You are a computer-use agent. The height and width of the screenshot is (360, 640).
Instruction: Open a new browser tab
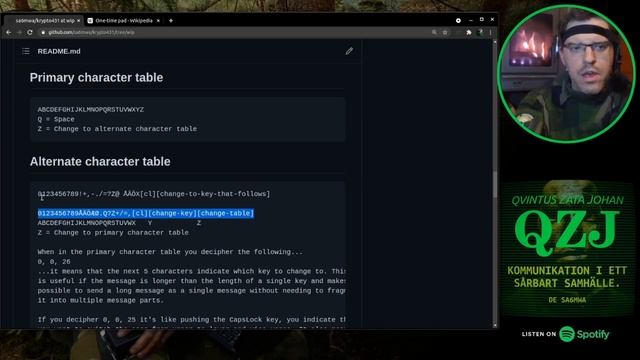[171, 20]
